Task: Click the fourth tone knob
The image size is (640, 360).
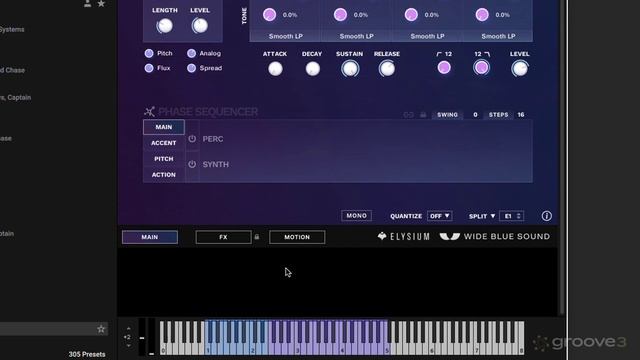Action: pyautogui.click(x=482, y=15)
